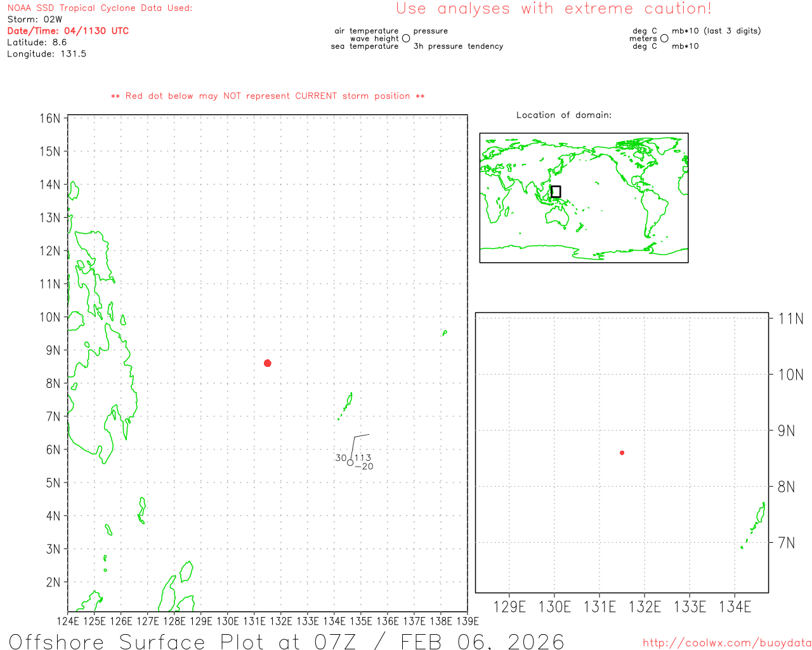Click the legend circle beside "wave height"
This screenshot has width=812, height=650.
[x=406, y=39]
